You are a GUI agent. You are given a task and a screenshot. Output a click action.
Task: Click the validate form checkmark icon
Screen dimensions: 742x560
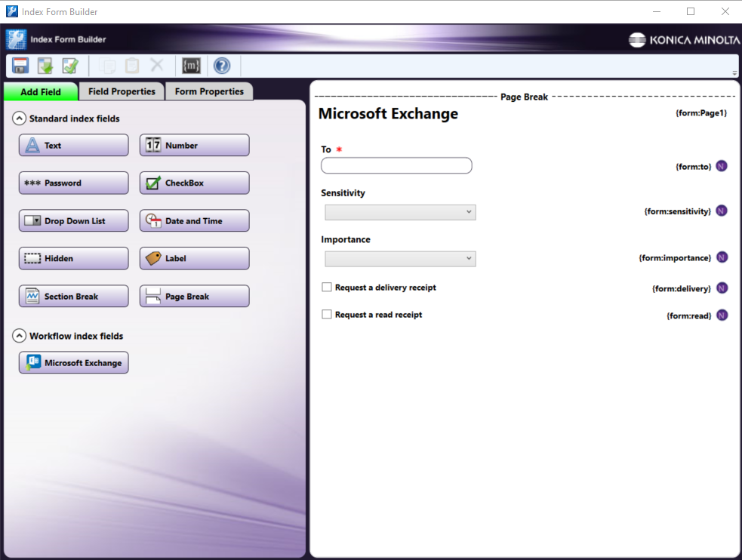(70, 65)
